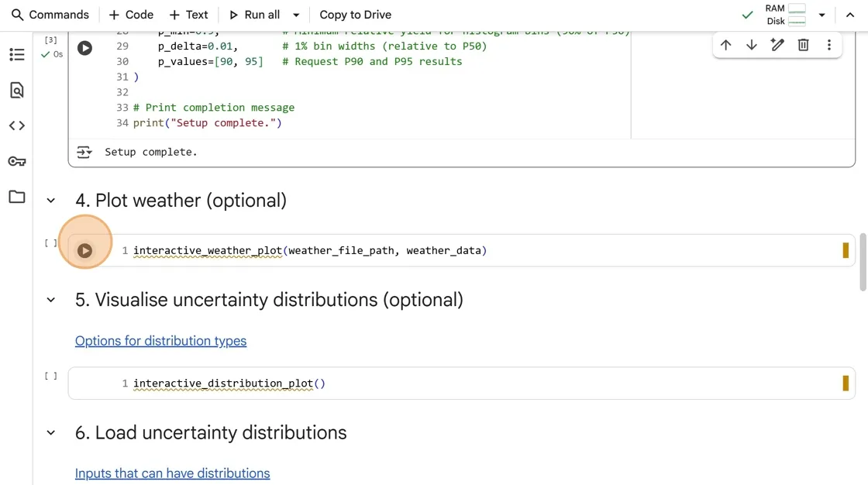Open the secrets key panel
Viewport: 868px width, 485px height.
16,161
